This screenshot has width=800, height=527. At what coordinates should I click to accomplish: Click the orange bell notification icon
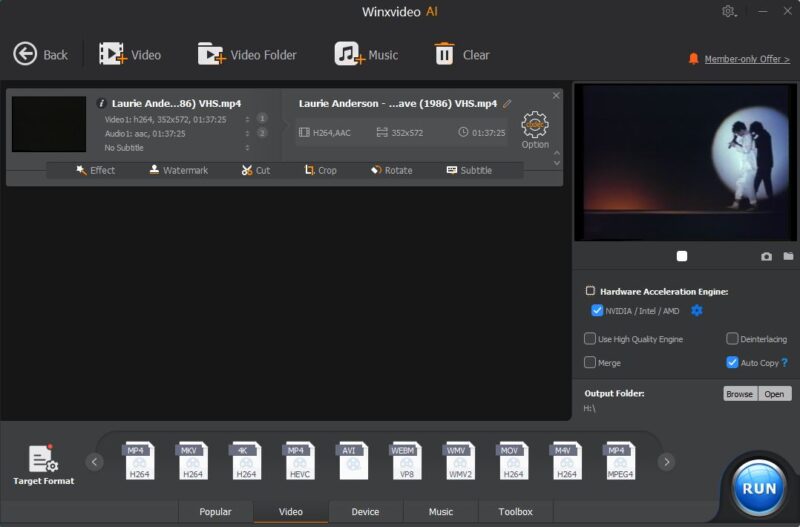pyautogui.click(x=693, y=59)
